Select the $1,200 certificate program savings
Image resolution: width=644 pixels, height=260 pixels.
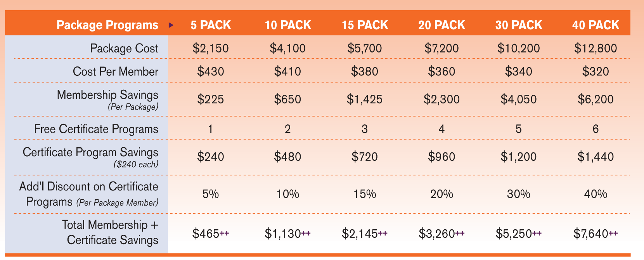519,157
